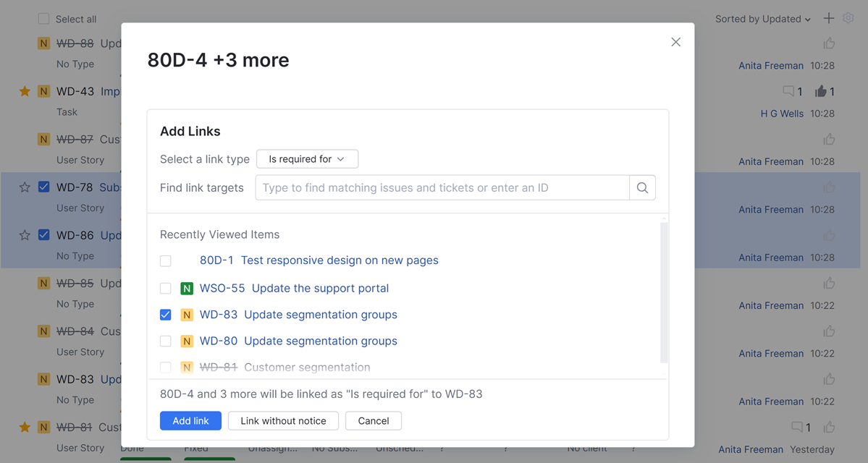The width and height of the screenshot is (868, 463).
Task: Expand the Sorted by Updated dropdown
Action: pos(762,19)
